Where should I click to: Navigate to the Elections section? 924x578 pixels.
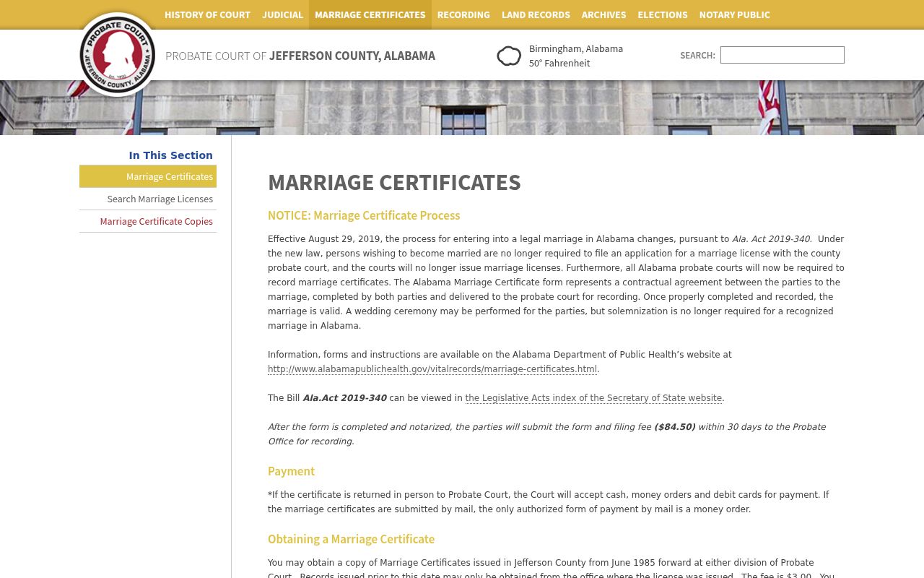(663, 14)
